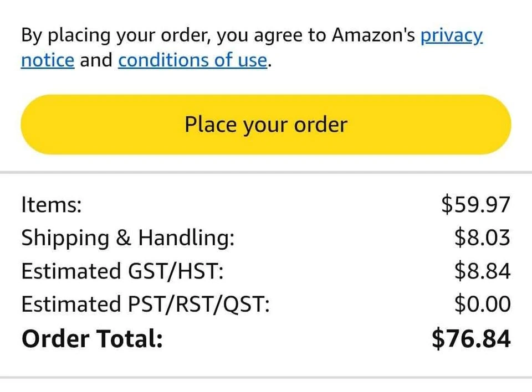The height and width of the screenshot is (392, 532).
Task: Click the 'notice' link text
Action: (47, 60)
